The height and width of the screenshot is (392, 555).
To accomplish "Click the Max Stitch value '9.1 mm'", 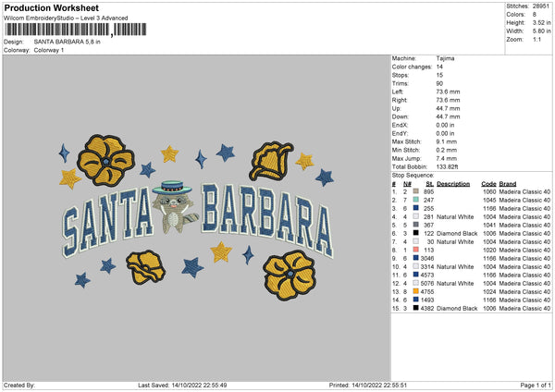I will point(447,141).
